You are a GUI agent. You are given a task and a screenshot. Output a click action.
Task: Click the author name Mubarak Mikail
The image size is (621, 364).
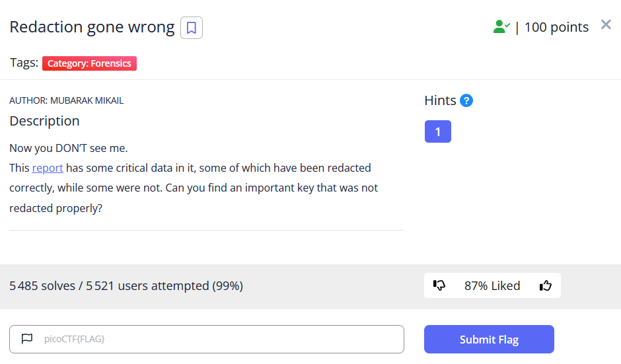pyautogui.click(x=87, y=100)
